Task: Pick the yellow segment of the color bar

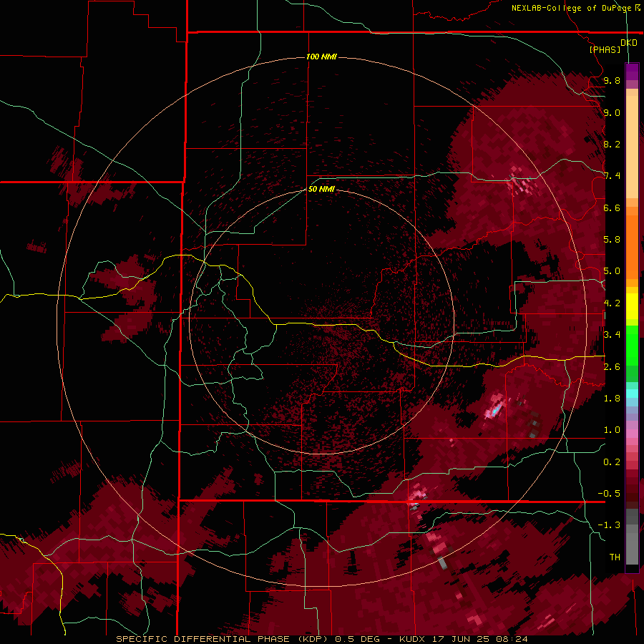Action: coord(632,306)
